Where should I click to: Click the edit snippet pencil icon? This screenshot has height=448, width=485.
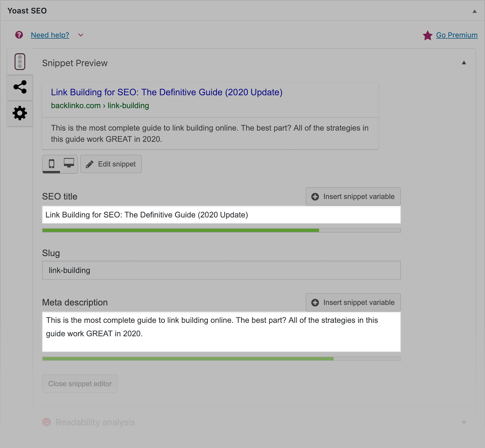89,164
